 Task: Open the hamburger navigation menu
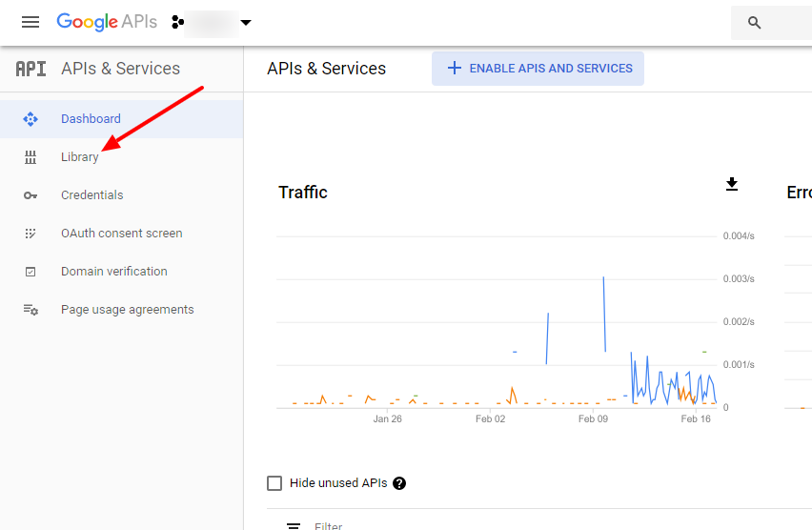pyautogui.click(x=30, y=22)
